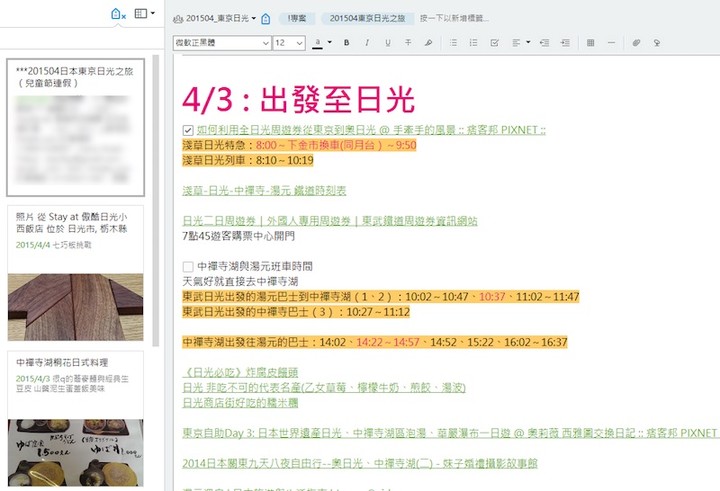Check the box beside 中禪寺湖與湯元班車時間

point(188,267)
